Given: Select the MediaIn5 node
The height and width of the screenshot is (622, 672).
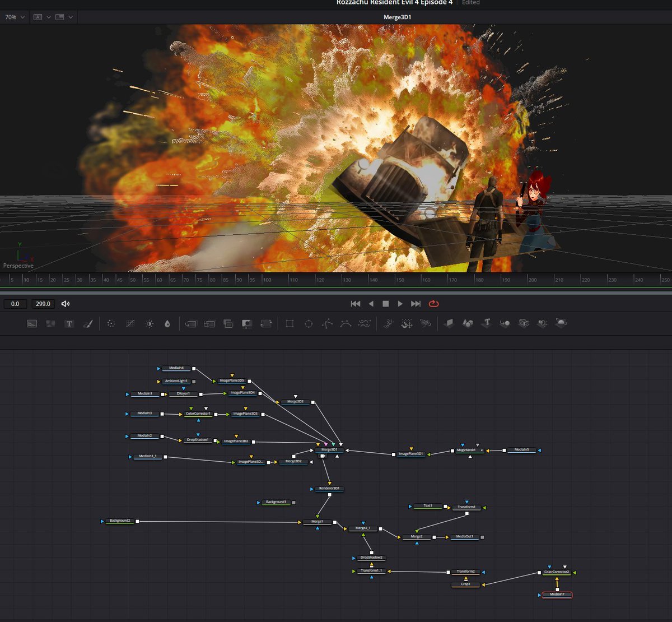Looking at the screenshot, I should point(521,450).
